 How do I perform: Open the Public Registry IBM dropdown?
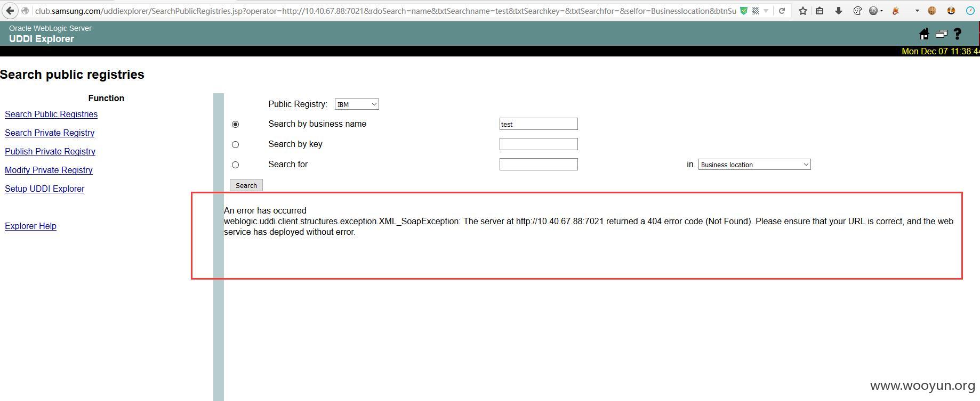pos(357,104)
